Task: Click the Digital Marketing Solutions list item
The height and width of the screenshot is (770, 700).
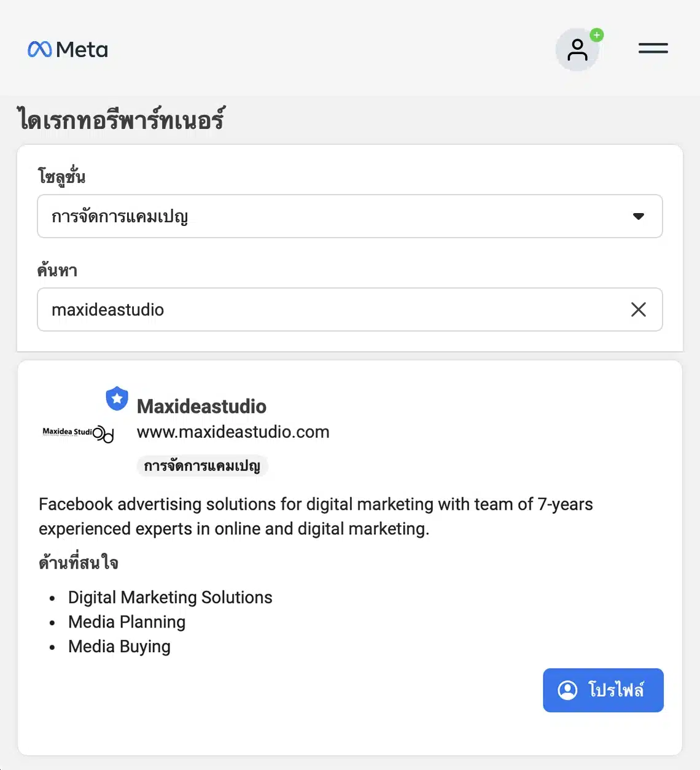Action: point(170,597)
